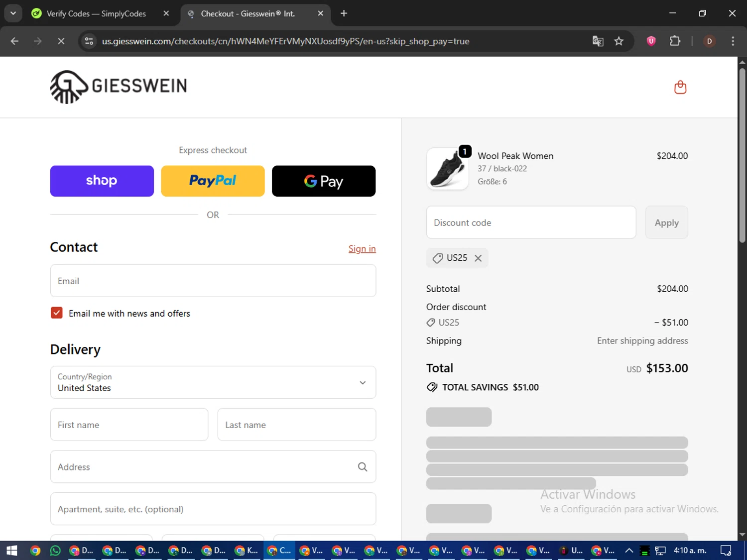This screenshot has height=560, width=747.
Task: Apply the discount code
Action: tap(666, 223)
